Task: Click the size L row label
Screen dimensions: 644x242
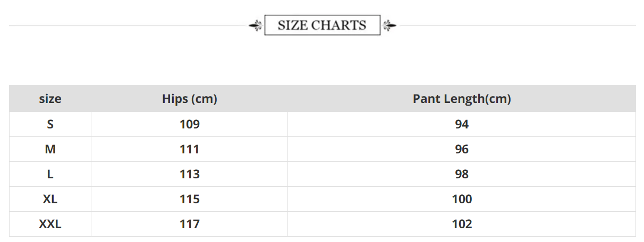Action: coord(50,174)
